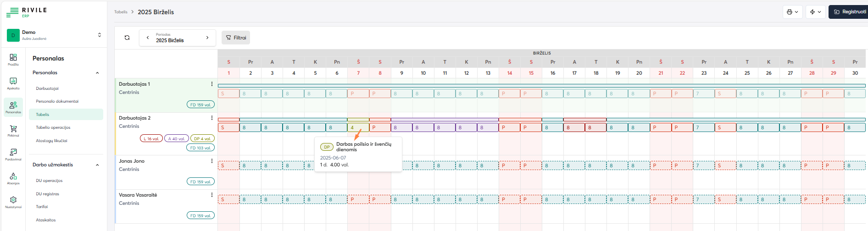
Task: Open three-dot menu for Jonas Jono
Action: [x=211, y=161]
